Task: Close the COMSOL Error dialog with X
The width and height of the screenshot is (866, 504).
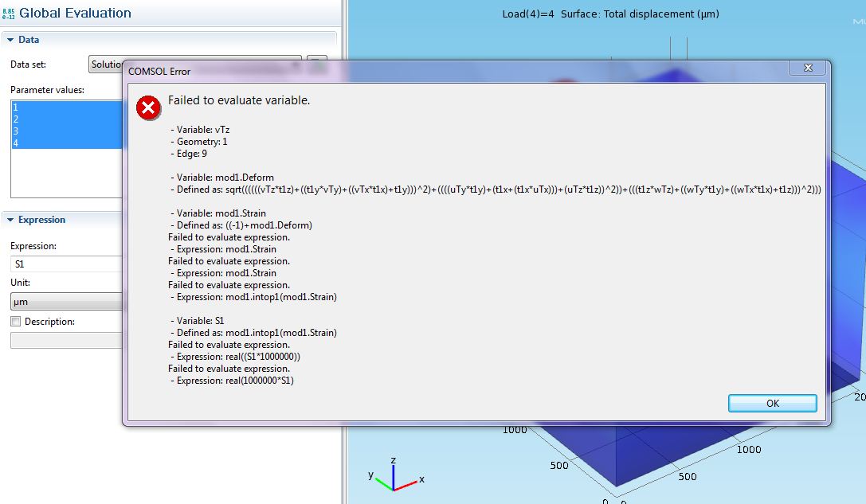Action: [x=807, y=68]
